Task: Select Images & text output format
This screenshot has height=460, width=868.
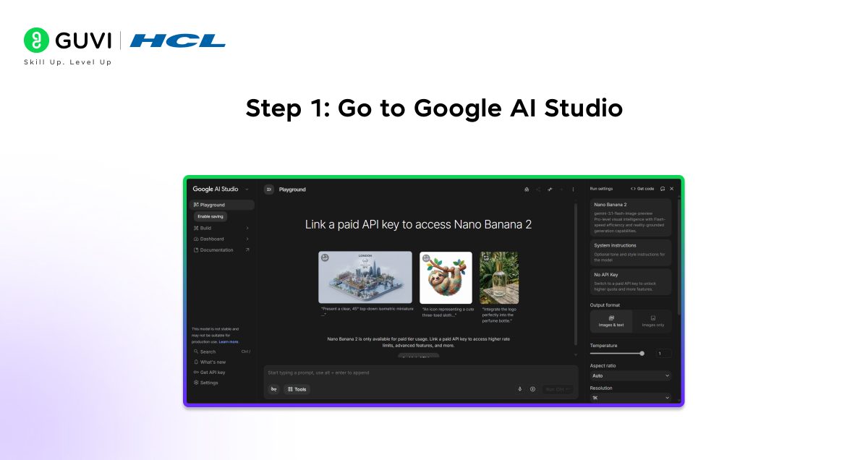Action: click(x=611, y=321)
